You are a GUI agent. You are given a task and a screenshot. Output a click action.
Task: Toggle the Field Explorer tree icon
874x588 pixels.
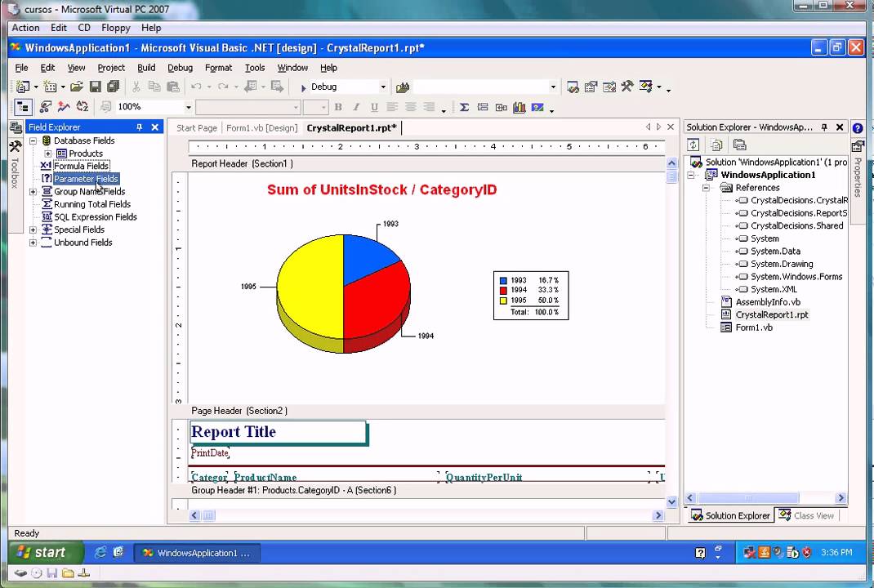pyautogui.click(x=23, y=107)
